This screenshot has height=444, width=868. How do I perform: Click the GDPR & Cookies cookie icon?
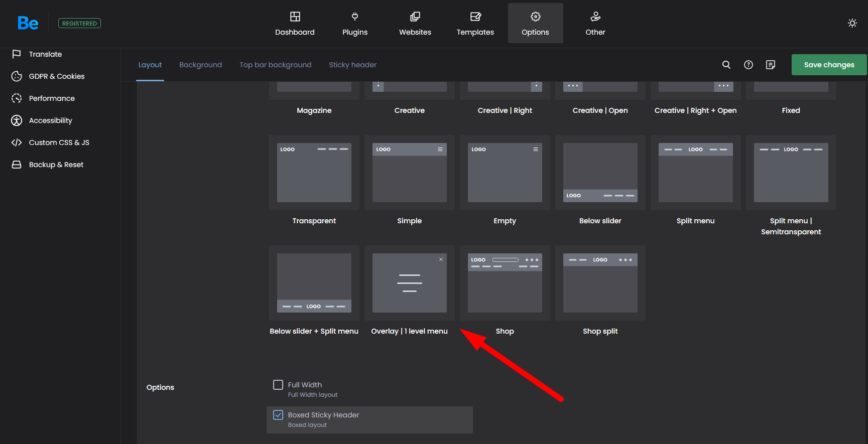17,76
